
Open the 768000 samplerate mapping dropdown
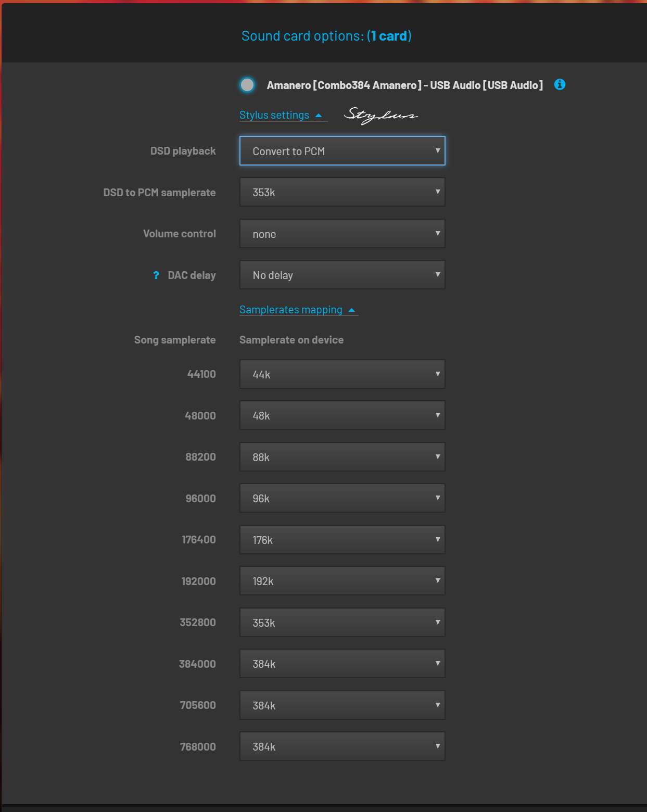click(342, 746)
